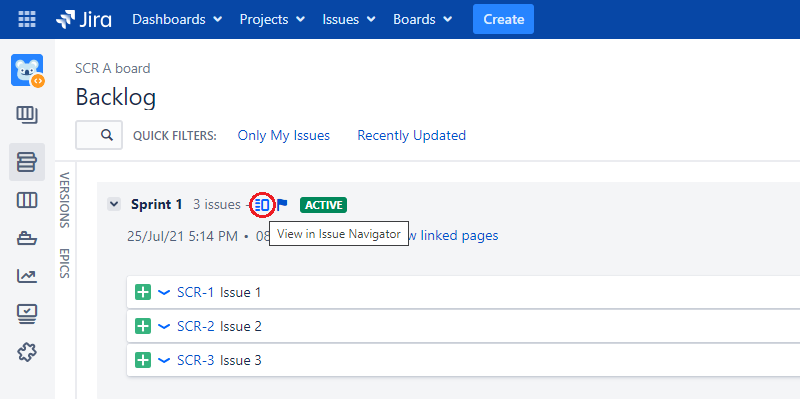
Task: Click the Sprint 1 title
Action: [156, 205]
